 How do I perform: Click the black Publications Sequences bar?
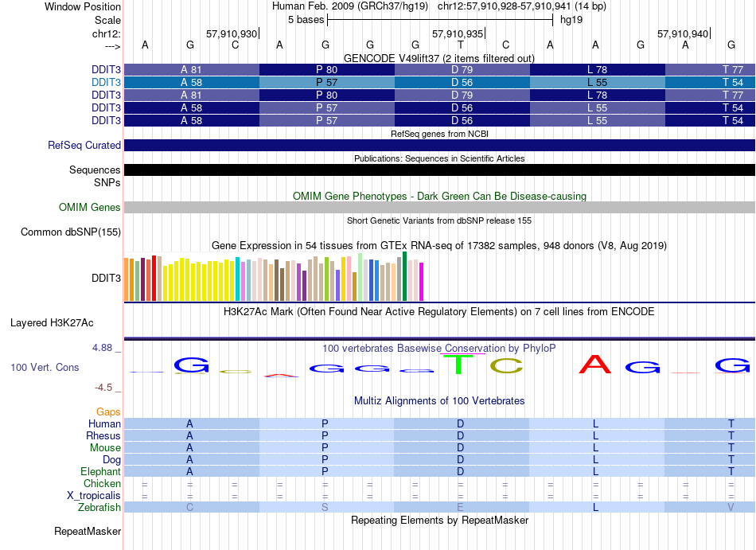click(x=439, y=170)
